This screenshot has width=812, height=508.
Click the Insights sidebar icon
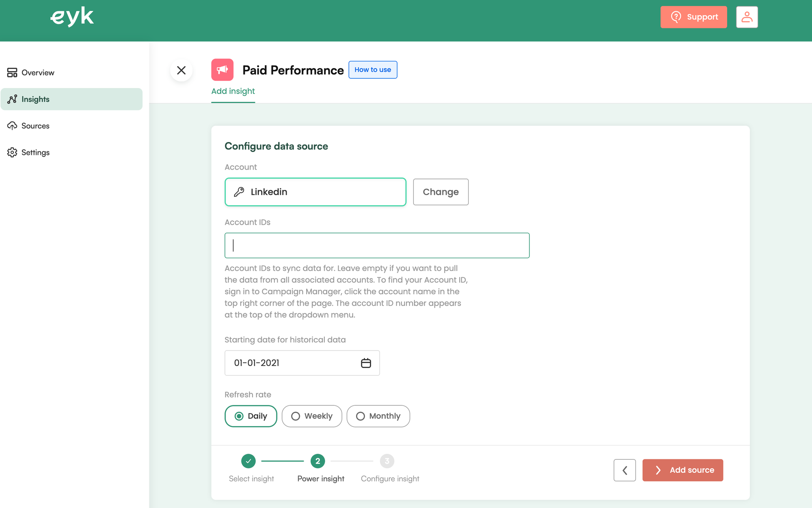coord(12,98)
